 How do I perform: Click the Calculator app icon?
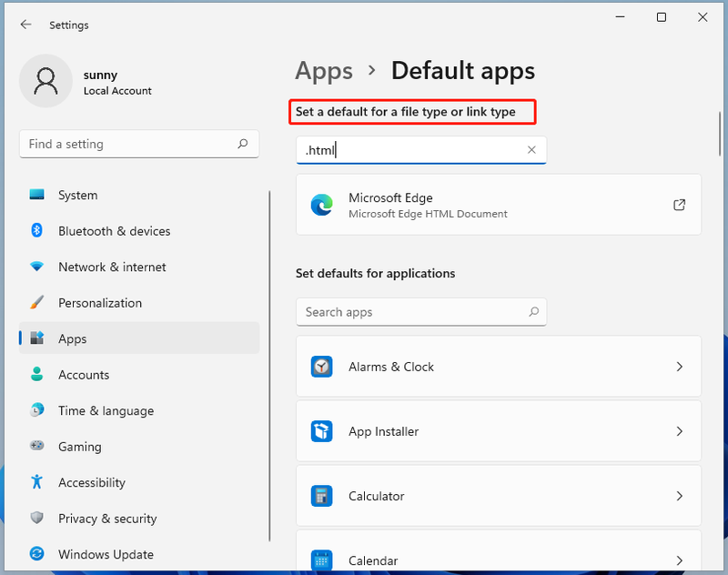click(322, 496)
